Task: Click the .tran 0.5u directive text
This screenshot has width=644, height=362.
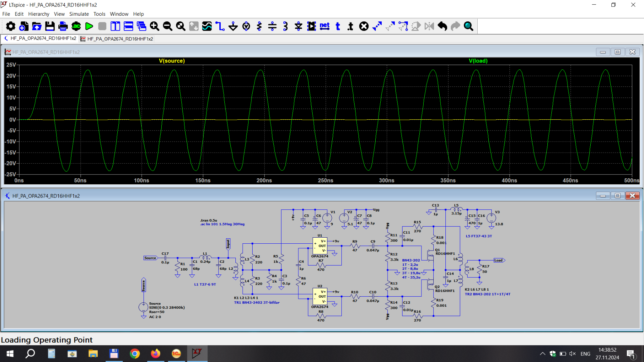Action: pos(209,220)
